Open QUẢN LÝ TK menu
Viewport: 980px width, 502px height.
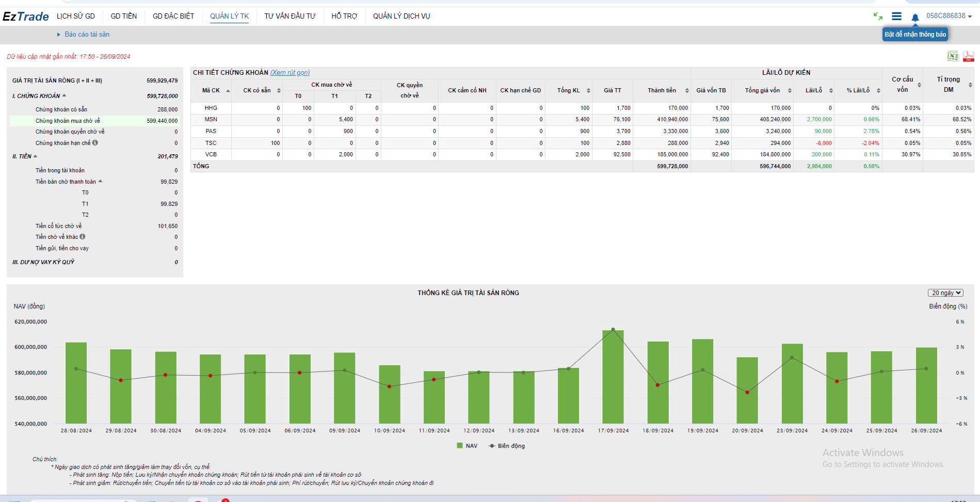pos(229,16)
